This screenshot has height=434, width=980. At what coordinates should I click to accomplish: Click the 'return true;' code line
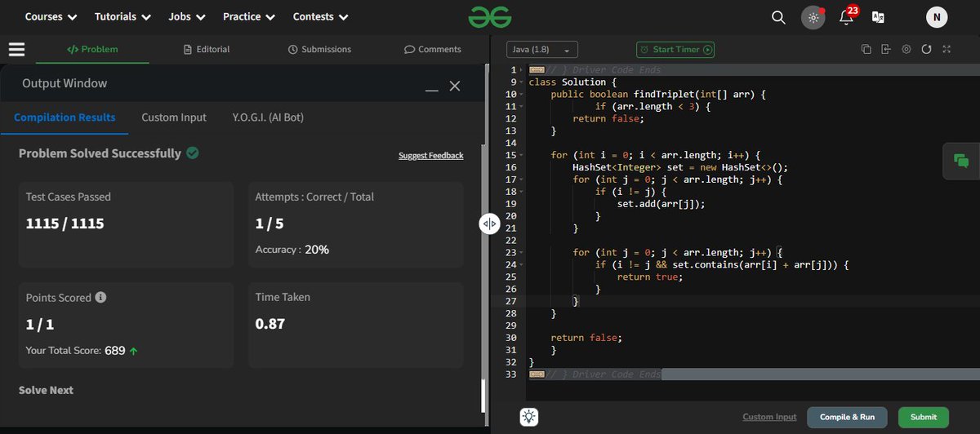(x=649, y=277)
